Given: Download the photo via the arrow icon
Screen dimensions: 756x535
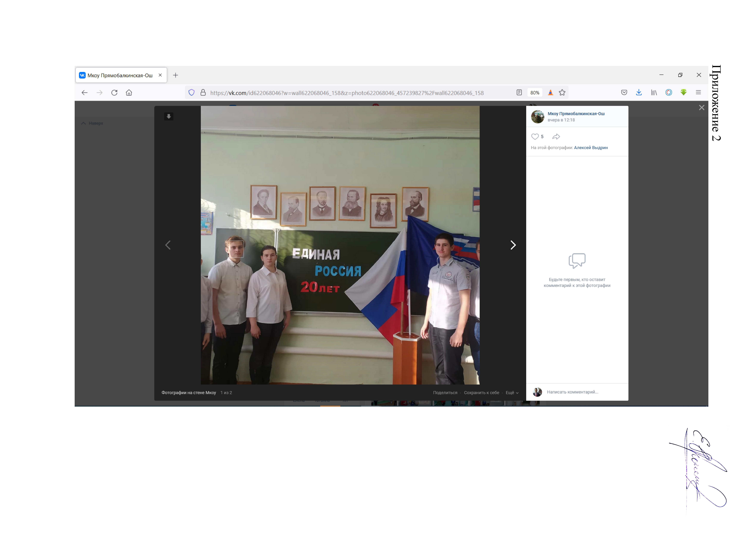Looking at the screenshot, I should click(x=169, y=116).
